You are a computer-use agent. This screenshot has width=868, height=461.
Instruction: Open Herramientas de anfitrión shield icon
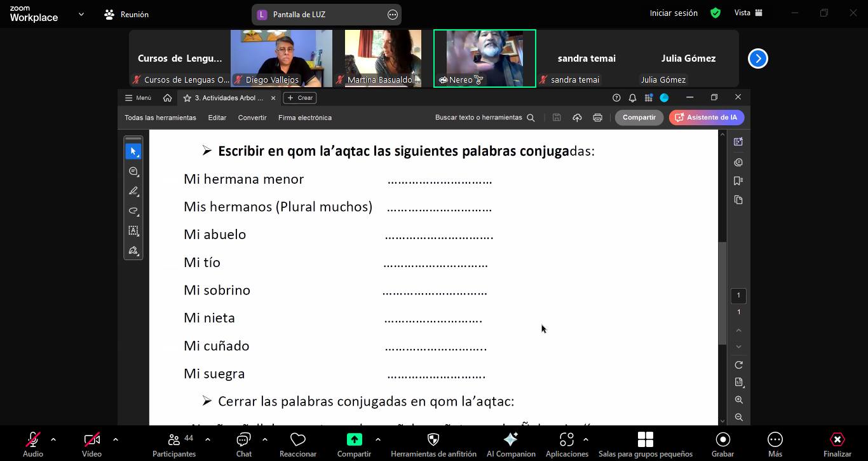[x=433, y=443]
